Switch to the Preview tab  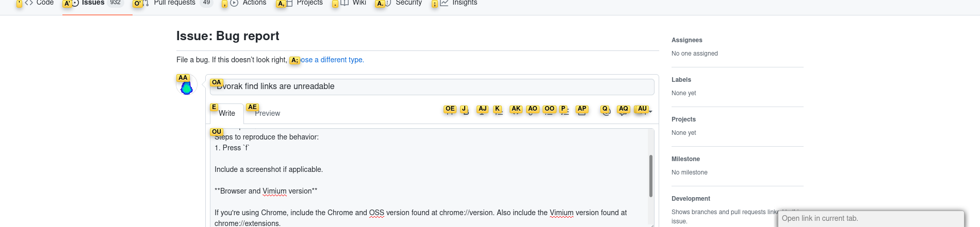[x=267, y=113]
